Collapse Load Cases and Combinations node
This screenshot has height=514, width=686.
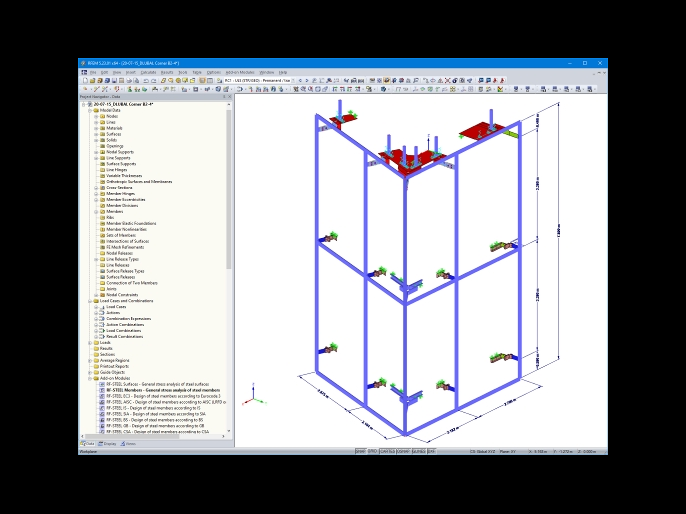[90, 301]
